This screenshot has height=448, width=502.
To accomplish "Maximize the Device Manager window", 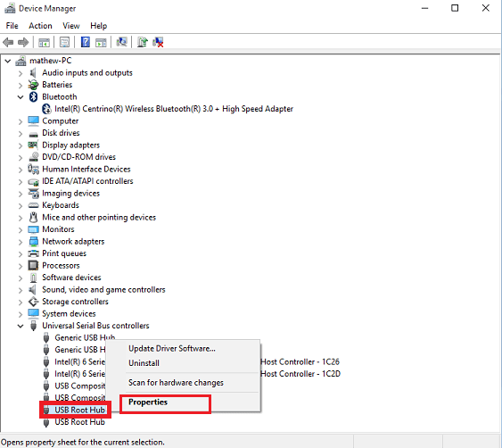I will (x=455, y=8).
